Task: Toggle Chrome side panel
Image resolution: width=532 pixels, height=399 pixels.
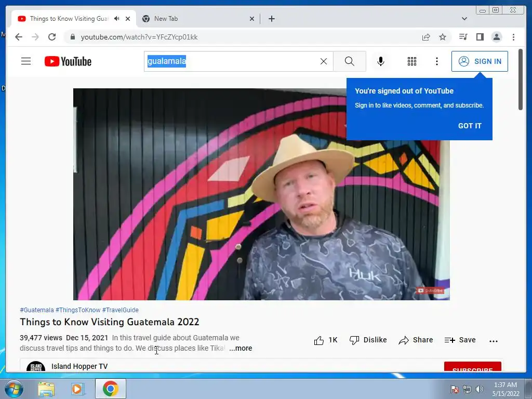Action: (480, 37)
